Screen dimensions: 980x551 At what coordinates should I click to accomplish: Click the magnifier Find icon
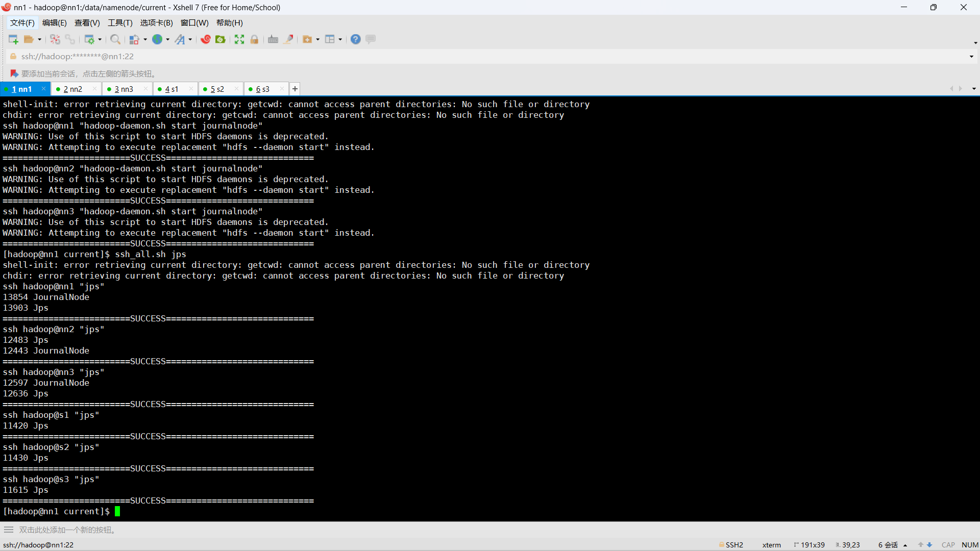(x=115, y=39)
